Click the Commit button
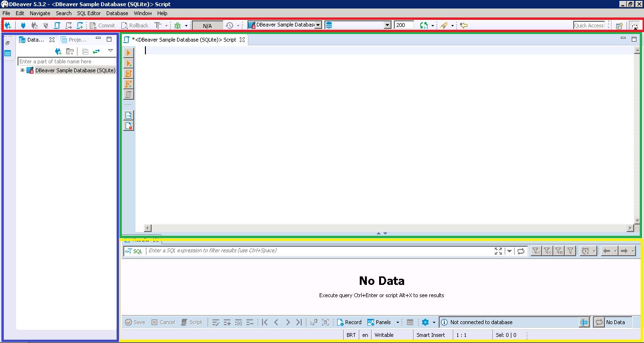The width and height of the screenshot is (644, 343). pyautogui.click(x=102, y=26)
